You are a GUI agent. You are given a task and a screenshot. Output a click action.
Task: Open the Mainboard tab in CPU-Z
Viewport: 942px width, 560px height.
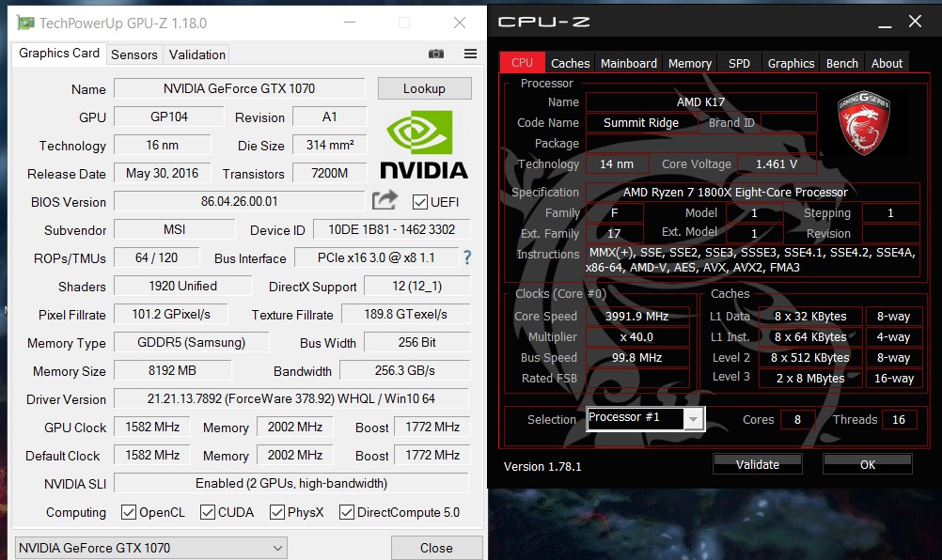click(628, 63)
